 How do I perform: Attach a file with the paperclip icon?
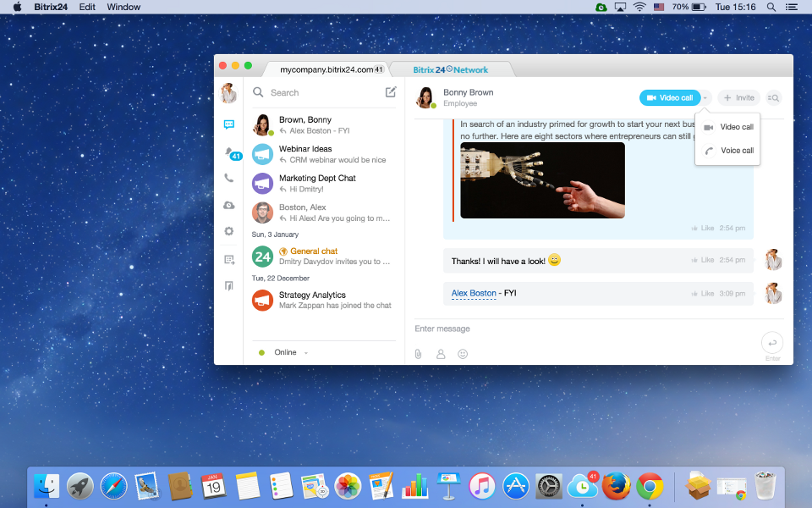(418, 354)
